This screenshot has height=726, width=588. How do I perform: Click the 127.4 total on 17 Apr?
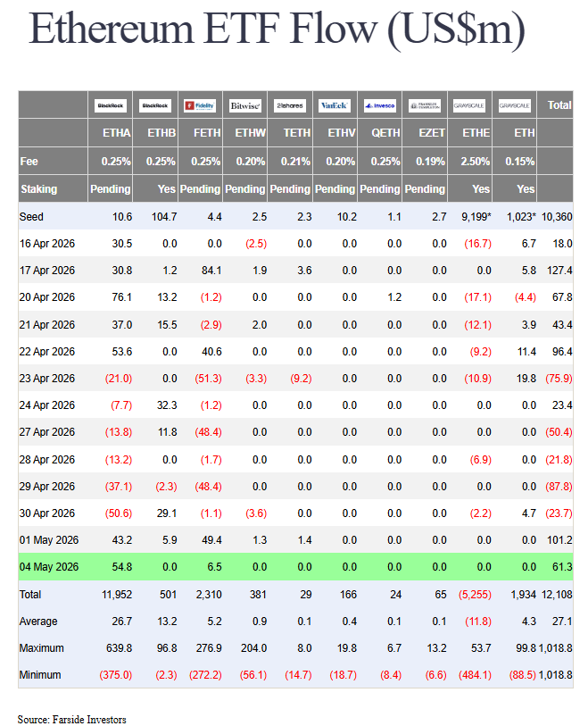pos(559,271)
